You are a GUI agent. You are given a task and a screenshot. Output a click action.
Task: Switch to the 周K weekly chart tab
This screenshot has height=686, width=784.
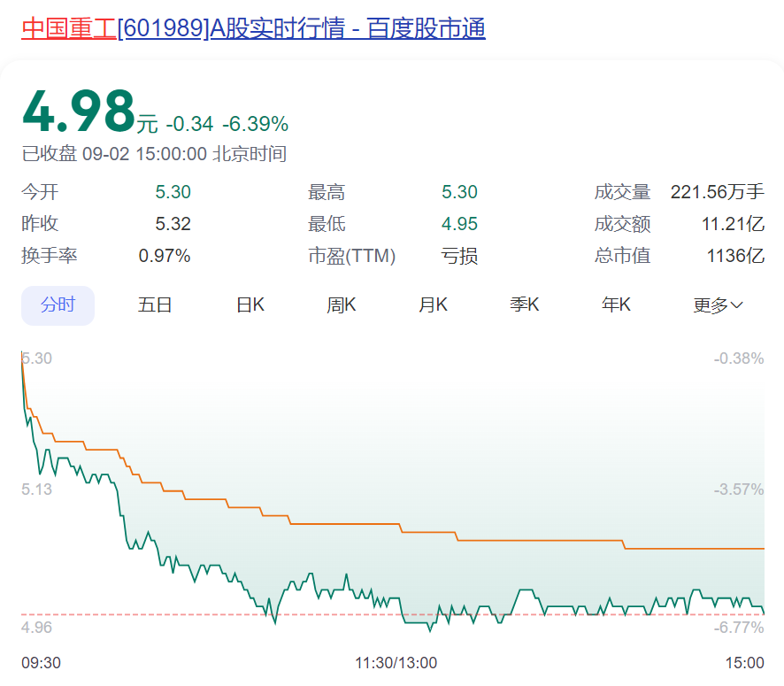tap(341, 304)
